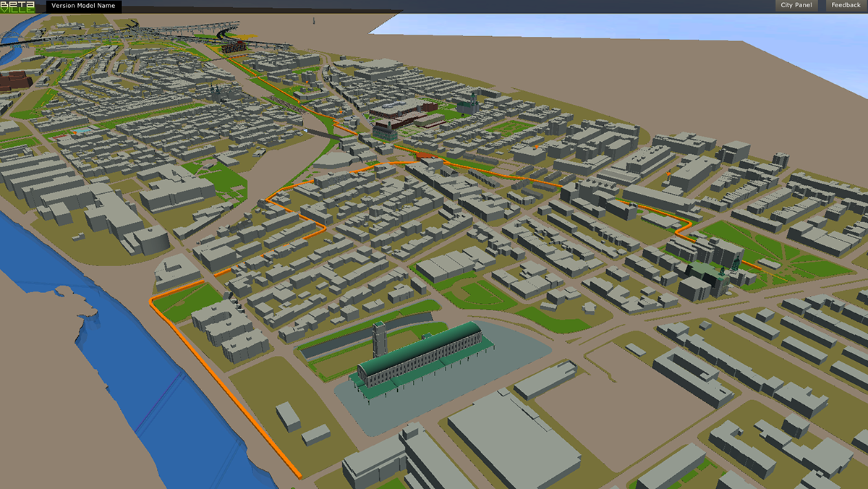Click the Feedback button

[x=846, y=6]
